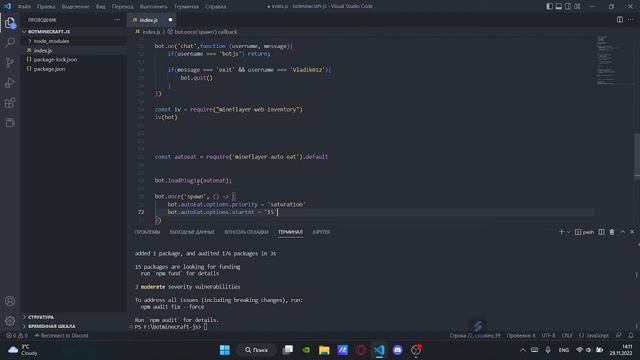The height and width of the screenshot is (360, 640).
Task: Open the activity bar icon below Extensions
Action: [x=10, y=122]
